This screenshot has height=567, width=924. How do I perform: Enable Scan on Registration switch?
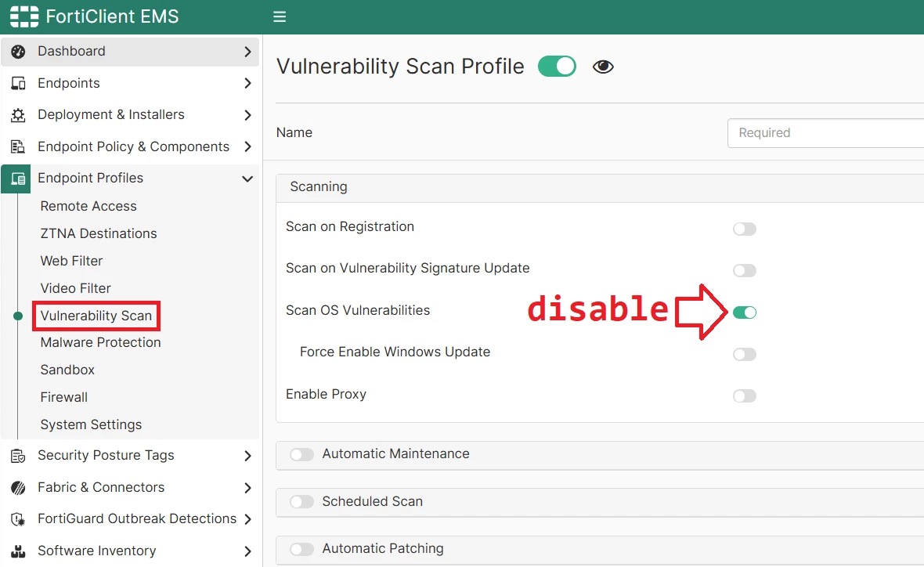[x=744, y=229]
